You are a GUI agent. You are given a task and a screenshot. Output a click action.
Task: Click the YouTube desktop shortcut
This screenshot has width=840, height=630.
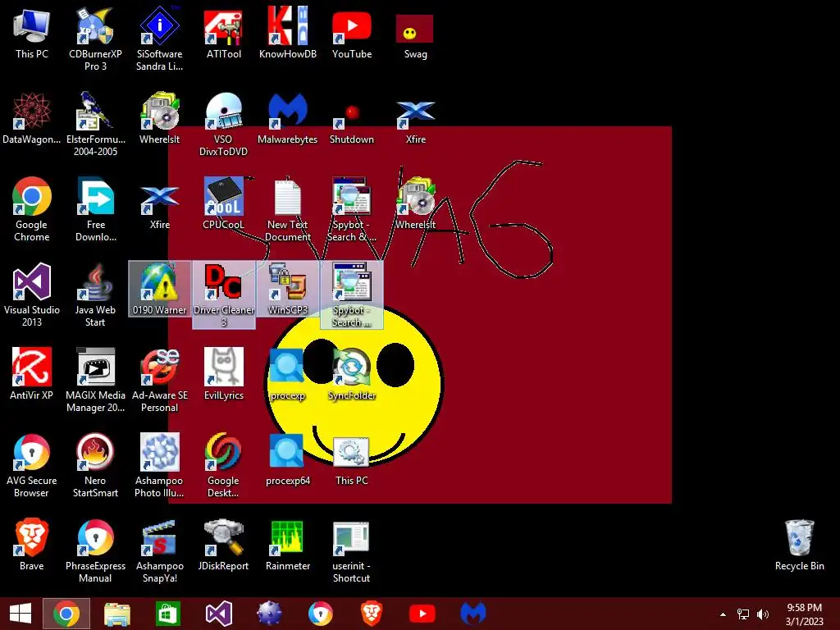[x=351, y=33]
